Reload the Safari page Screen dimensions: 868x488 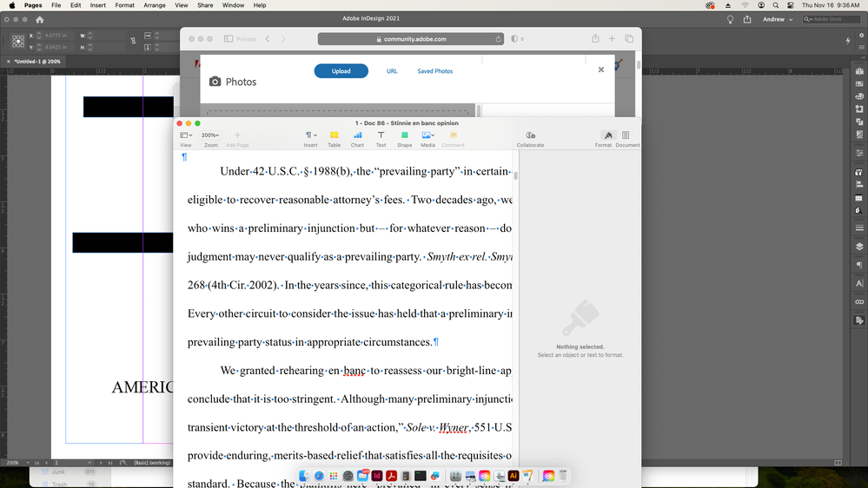point(498,39)
